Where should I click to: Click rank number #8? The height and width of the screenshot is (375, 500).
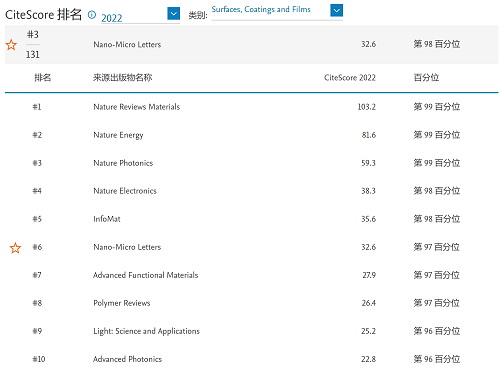click(37, 303)
